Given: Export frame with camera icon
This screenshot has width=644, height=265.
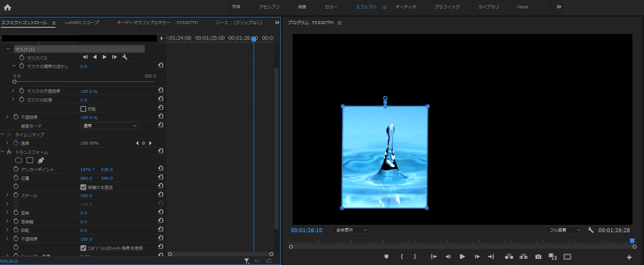Looking at the screenshot, I should point(538,257).
